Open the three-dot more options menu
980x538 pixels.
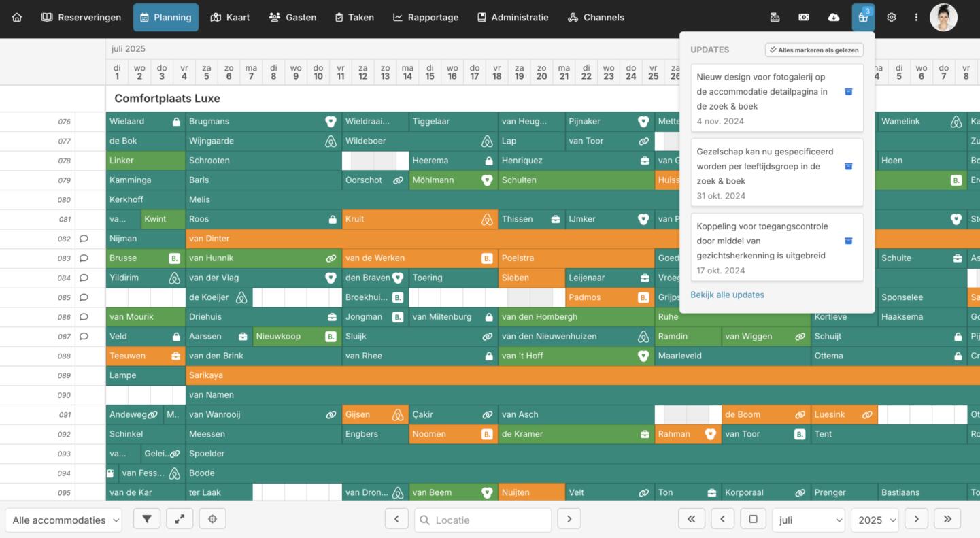pos(916,18)
